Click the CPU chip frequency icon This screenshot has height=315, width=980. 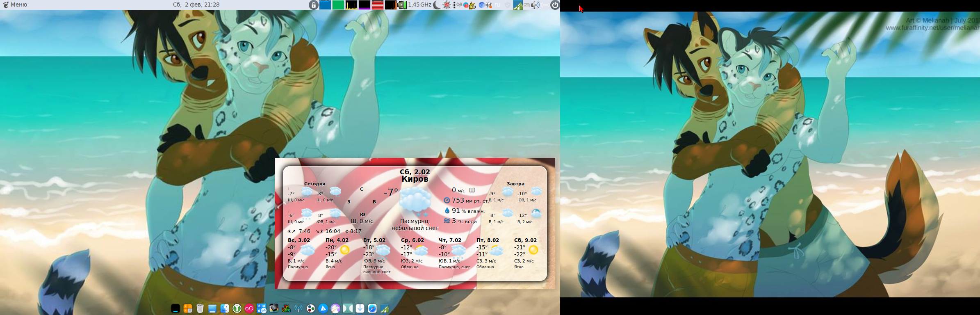pos(402,5)
